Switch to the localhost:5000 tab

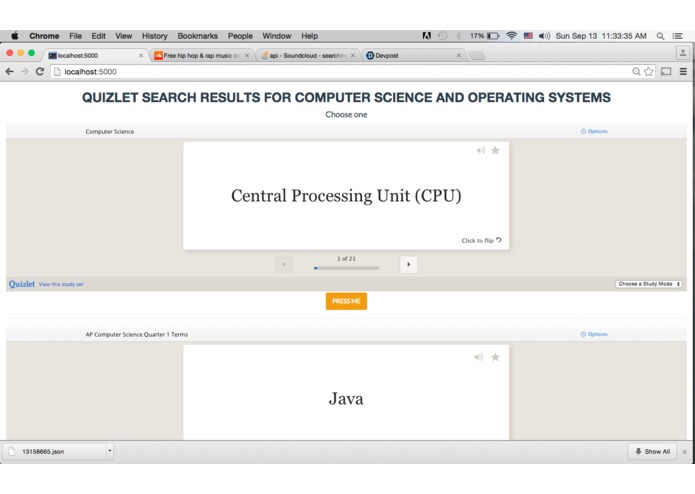[x=93, y=55]
